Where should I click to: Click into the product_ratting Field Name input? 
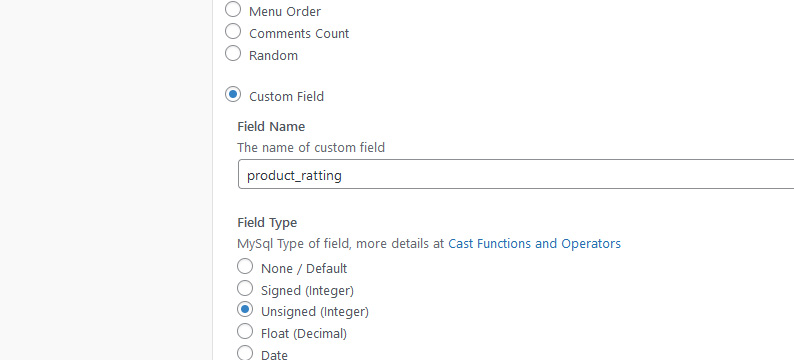click(x=516, y=175)
